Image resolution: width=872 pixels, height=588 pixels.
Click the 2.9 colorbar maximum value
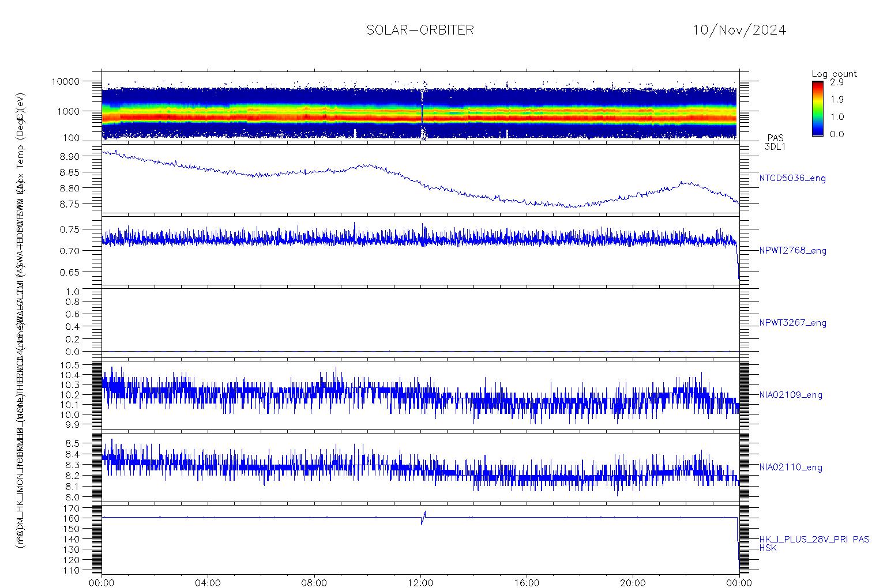(837, 82)
